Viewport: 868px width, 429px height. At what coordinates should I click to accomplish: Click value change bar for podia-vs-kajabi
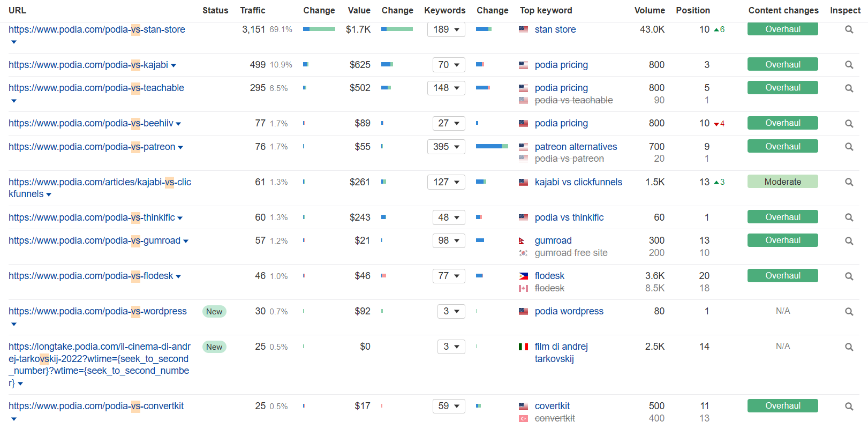coord(387,64)
